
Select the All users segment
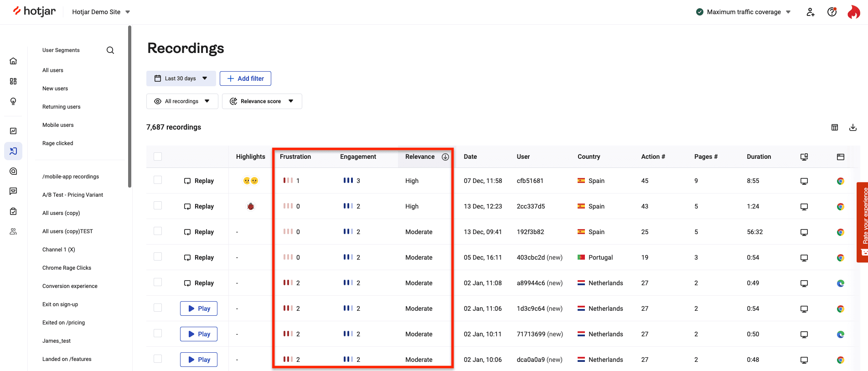tap(53, 70)
